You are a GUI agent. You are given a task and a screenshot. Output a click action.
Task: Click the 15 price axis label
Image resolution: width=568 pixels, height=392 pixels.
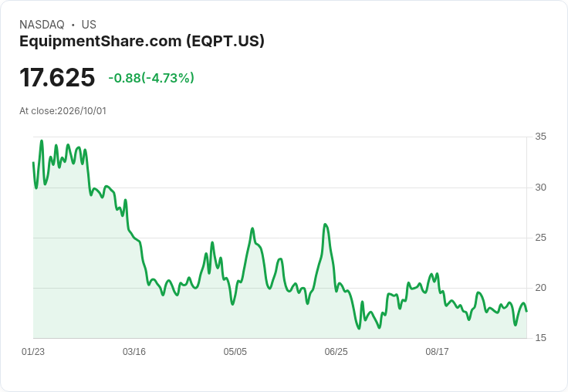click(540, 338)
